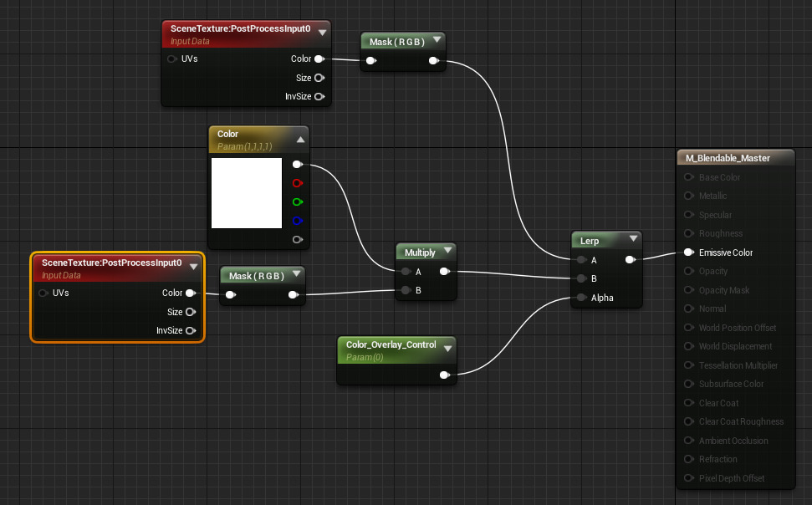The height and width of the screenshot is (505, 812).
Task: Click the red channel output pin on Color node
Action: [x=297, y=183]
